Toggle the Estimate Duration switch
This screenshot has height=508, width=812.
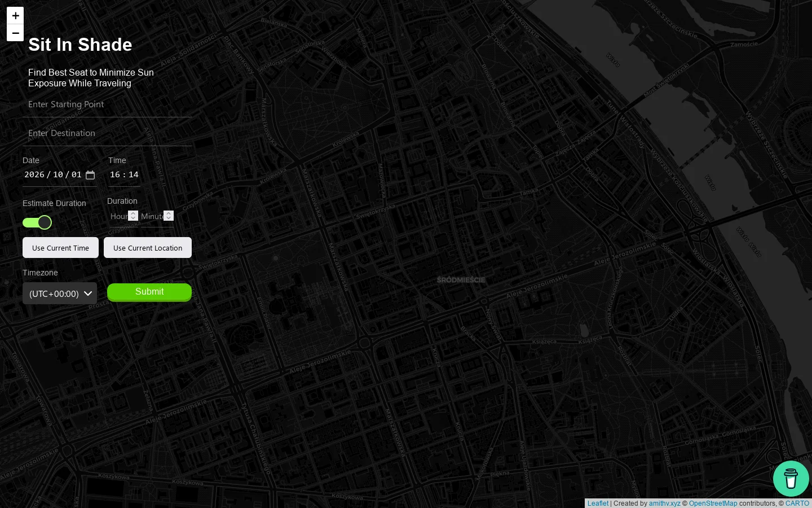(x=37, y=222)
